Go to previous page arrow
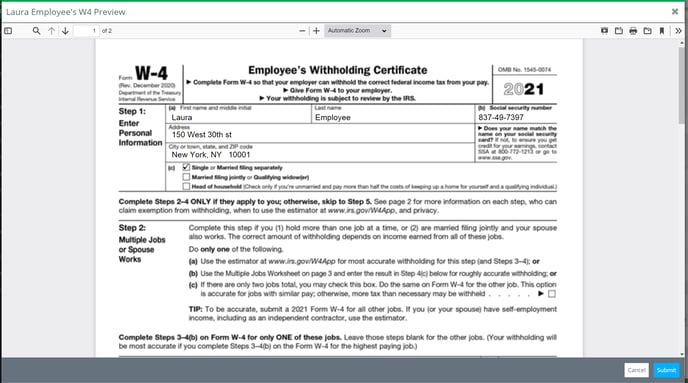 (51, 31)
